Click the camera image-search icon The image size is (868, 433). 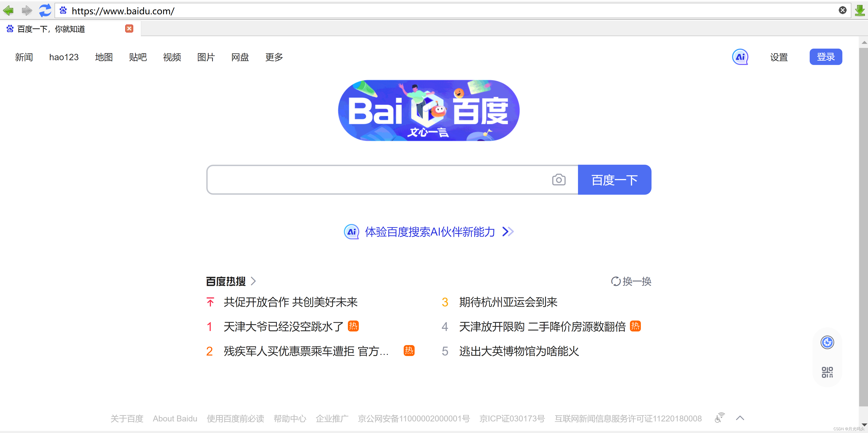click(558, 180)
